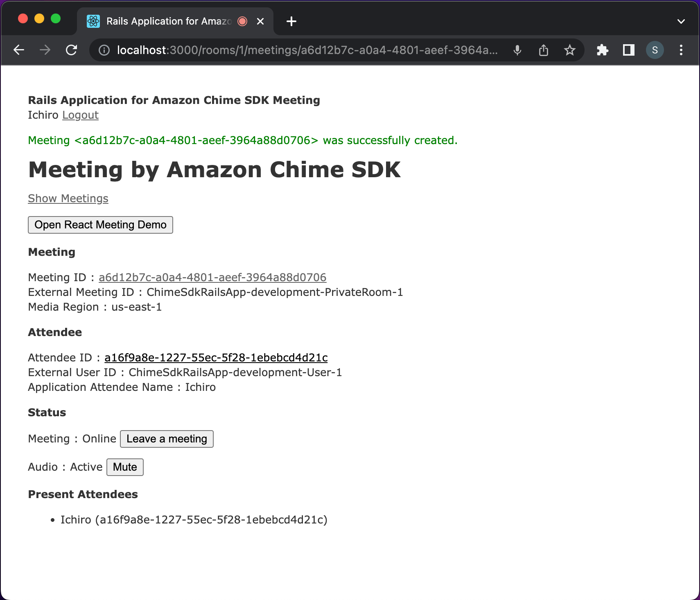Click the yellow minimize window button

coord(39,18)
